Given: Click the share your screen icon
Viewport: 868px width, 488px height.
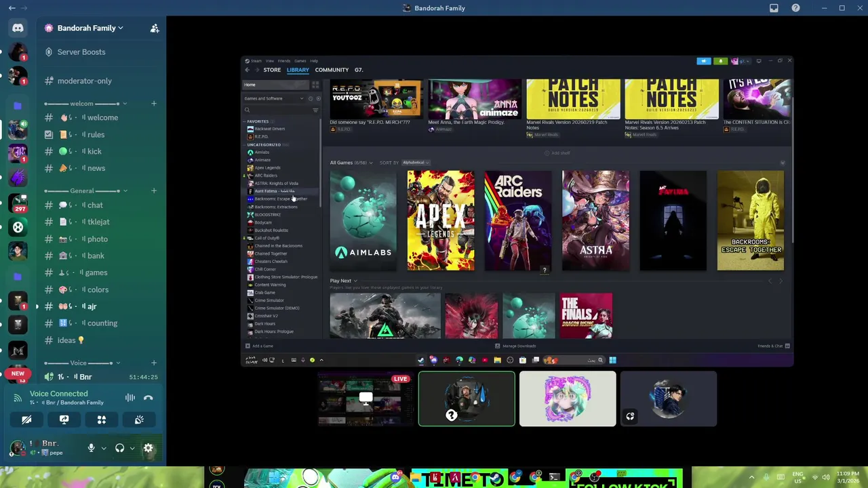Looking at the screenshot, I should pyautogui.click(x=64, y=420).
